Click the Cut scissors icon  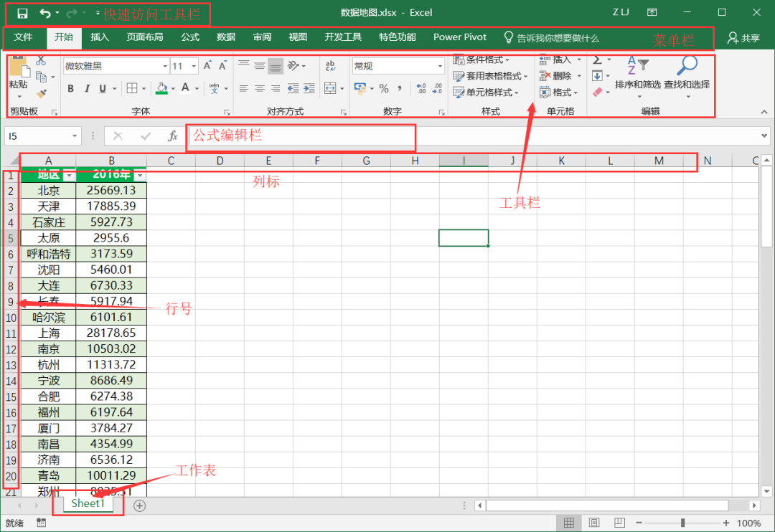41,61
